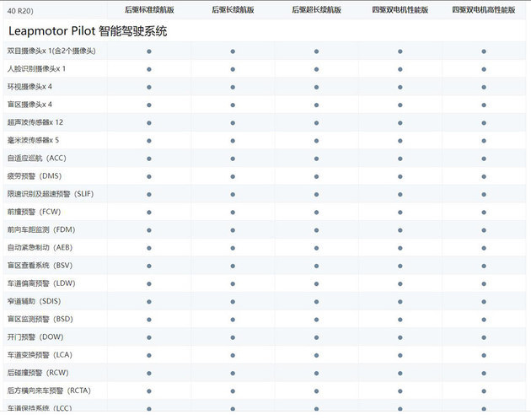Click the SDIS dot under 四驱双电机高性能版
The width and height of the screenshot is (531, 420).
point(484,302)
